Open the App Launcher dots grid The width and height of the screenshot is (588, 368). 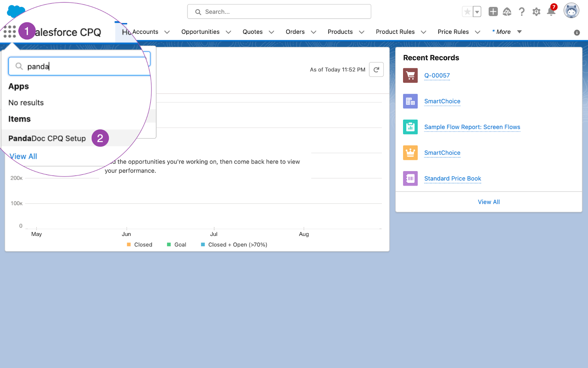10,32
